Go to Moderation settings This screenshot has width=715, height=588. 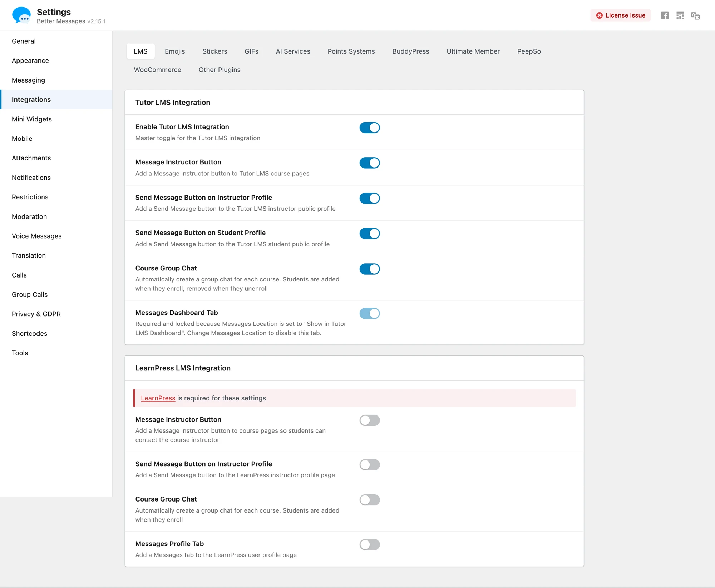click(x=56, y=216)
